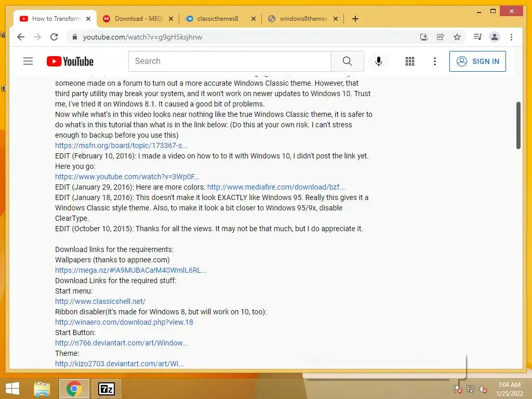532x399 pixels.
Task: Click the text "Download links for the requirements:"
Action: tap(114, 249)
